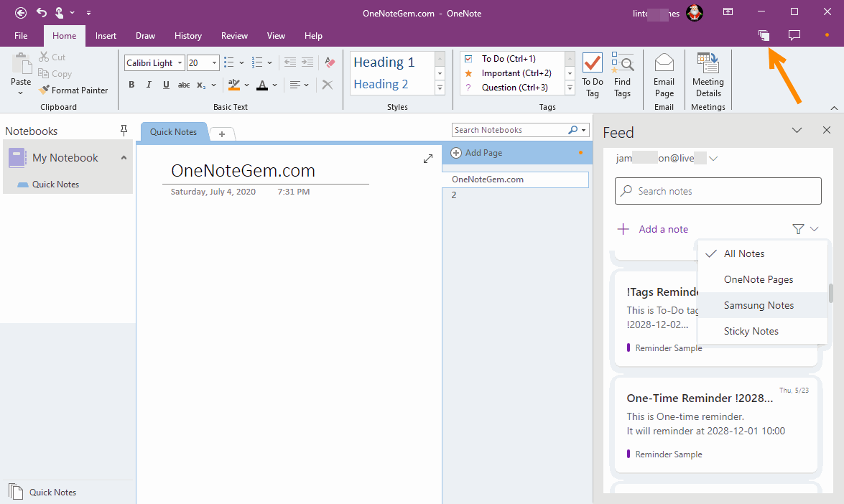
Task: Open Quick Notes at bottom of pane
Action: pos(42,492)
